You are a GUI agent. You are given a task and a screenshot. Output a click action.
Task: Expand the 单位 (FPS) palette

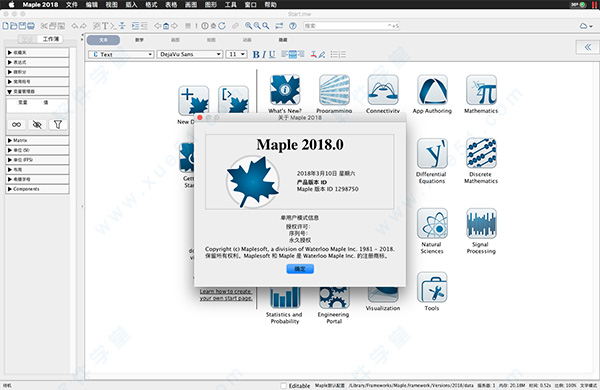click(37, 160)
